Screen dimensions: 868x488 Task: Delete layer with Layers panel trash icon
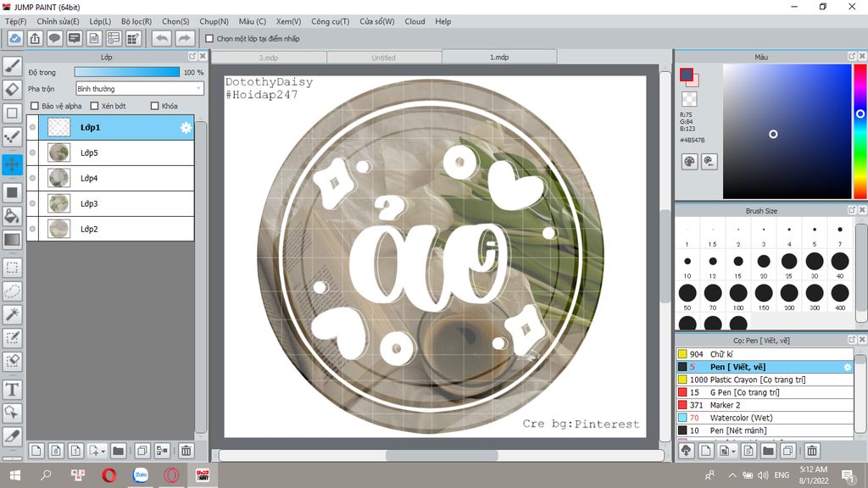tap(186, 451)
